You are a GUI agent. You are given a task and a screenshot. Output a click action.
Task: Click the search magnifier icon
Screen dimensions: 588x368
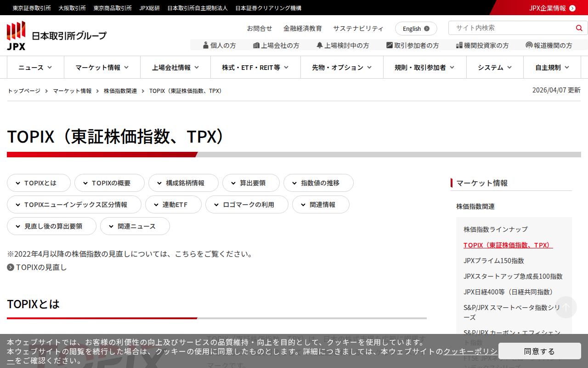click(x=579, y=28)
